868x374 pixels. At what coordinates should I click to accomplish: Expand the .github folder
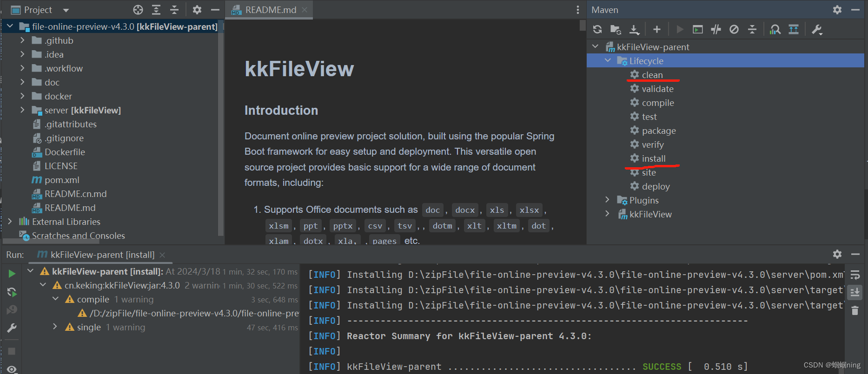[22, 40]
